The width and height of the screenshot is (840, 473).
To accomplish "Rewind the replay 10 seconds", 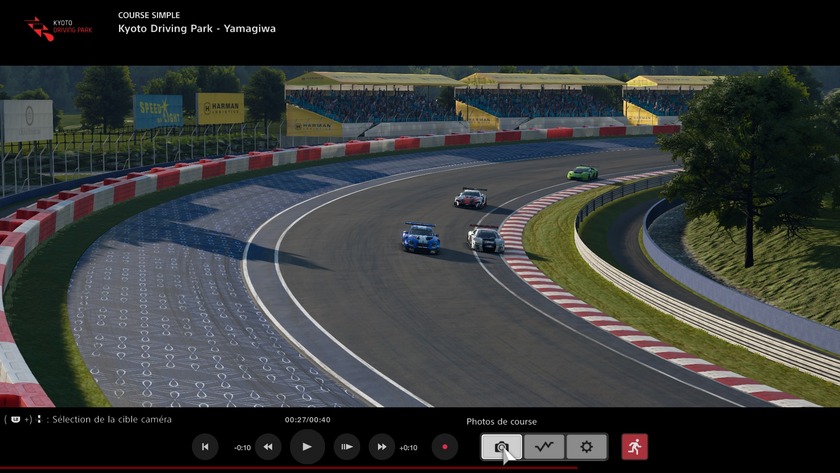I will (268, 447).
